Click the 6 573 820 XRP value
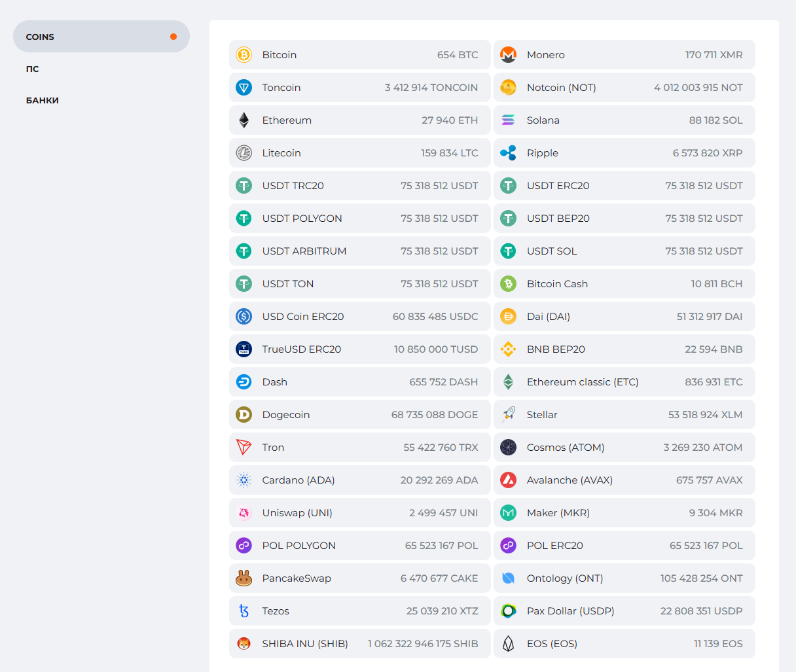 point(708,153)
